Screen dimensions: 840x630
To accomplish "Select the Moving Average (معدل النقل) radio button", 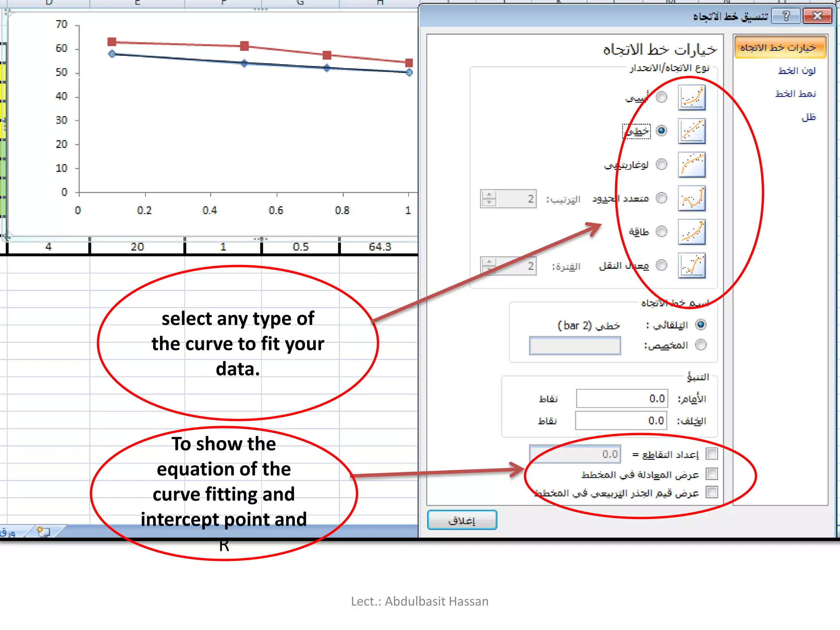I will [x=662, y=265].
